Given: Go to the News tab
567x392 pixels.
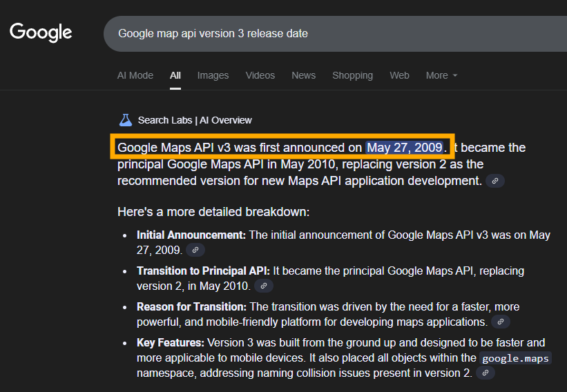Looking at the screenshot, I should pyautogui.click(x=304, y=75).
